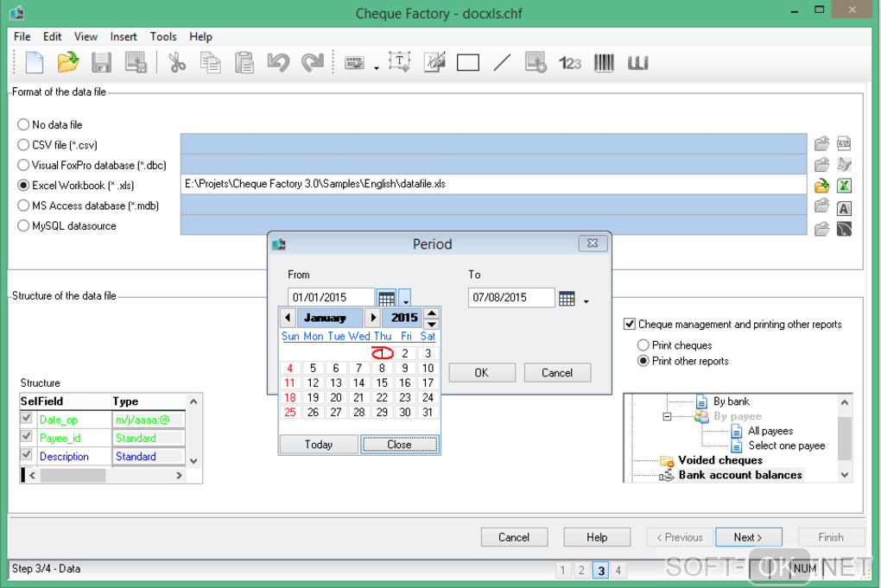Click the New document toolbar icon
This screenshot has width=881, height=588.
pos(35,62)
